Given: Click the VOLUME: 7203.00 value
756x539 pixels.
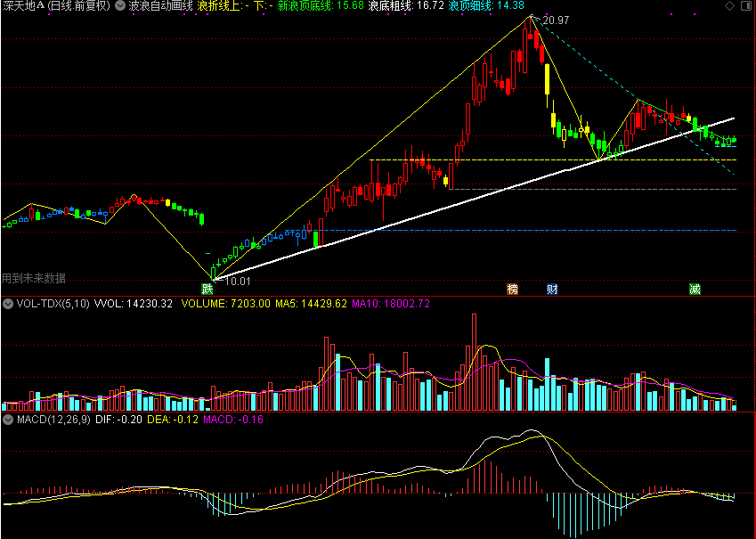Looking at the screenshot, I should pos(225,304).
